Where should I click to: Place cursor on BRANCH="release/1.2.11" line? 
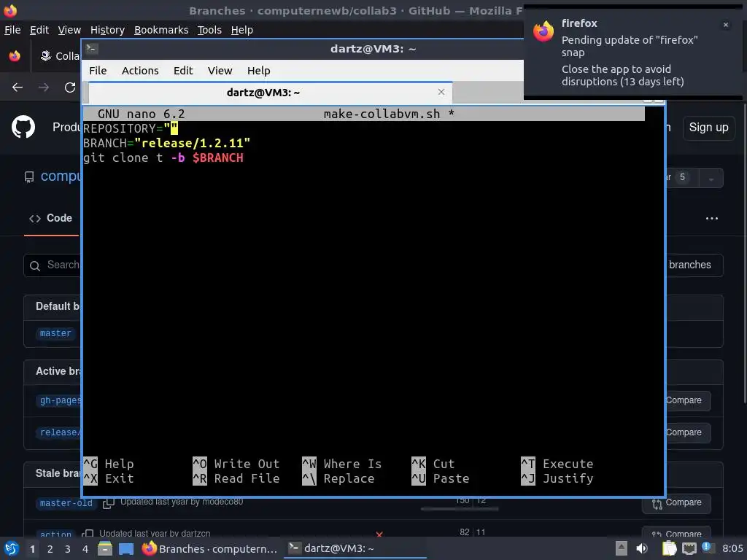tap(167, 144)
